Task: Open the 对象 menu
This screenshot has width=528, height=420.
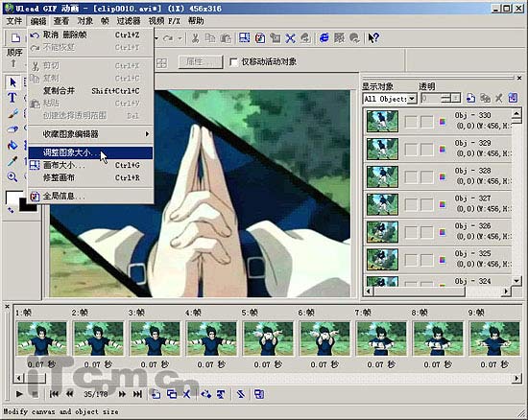Action: click(x=84, y=21)
